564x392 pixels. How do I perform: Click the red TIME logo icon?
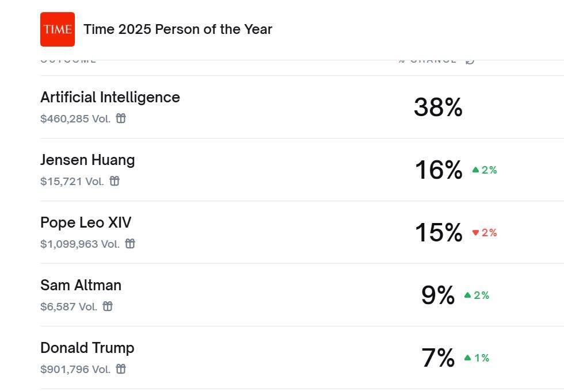pos(58,29)
